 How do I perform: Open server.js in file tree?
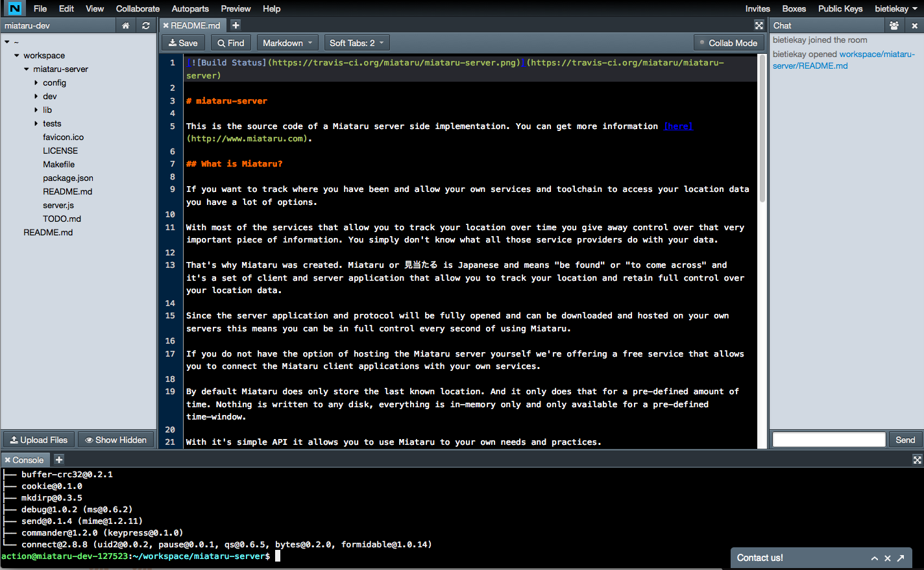coord(58,206)
